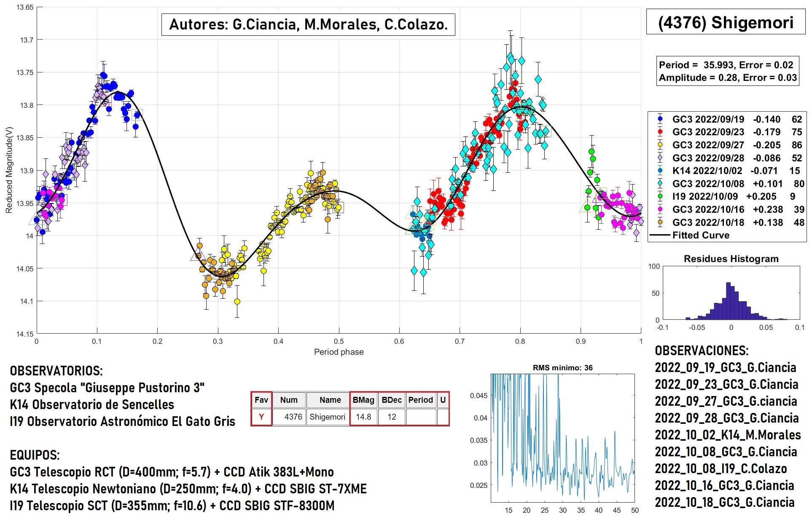Click observation '2022_10_02_K14_M.Morales'
This screenshot has width=812, height=522.
pyautogui.click(x=728, y=435)
